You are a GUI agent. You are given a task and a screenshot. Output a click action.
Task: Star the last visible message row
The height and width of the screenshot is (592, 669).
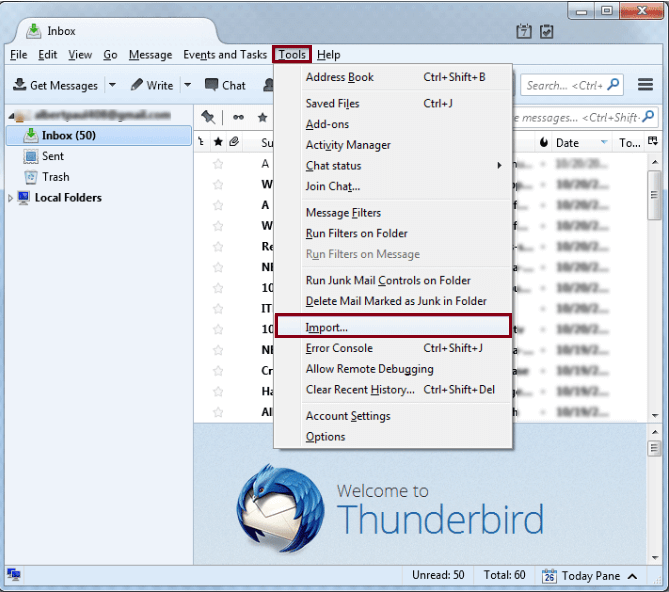tap(218, 412)
